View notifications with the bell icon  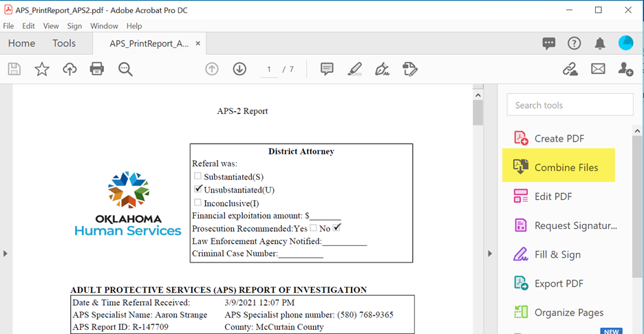coord(600,43)
